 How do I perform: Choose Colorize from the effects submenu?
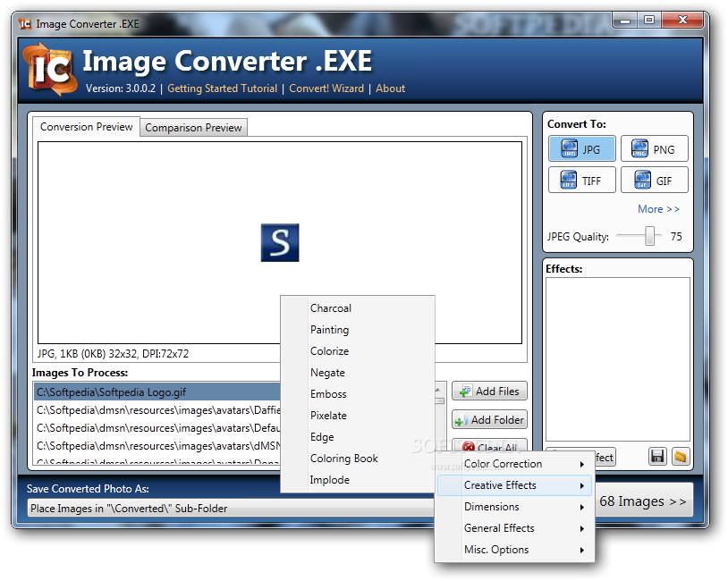(358, 350)
